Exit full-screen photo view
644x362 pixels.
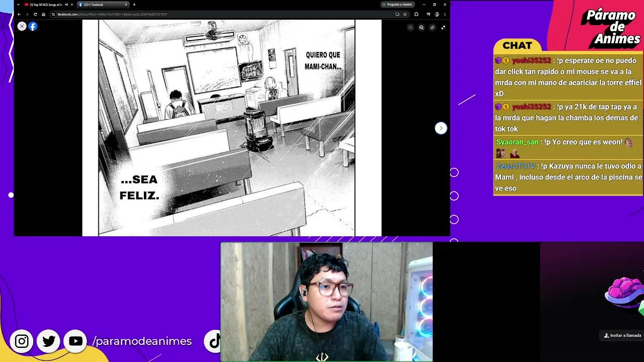coord(443,28)
